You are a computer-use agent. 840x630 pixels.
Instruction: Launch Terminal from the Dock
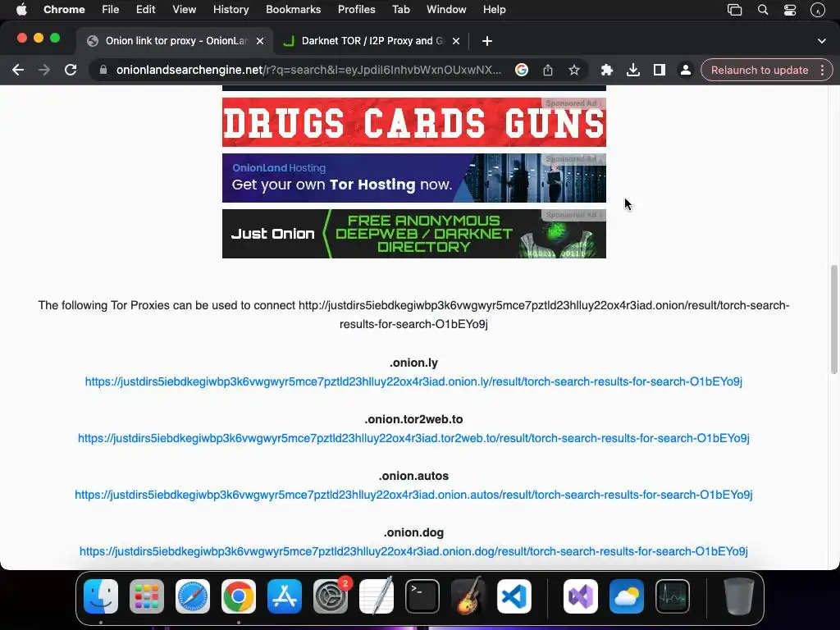422,596
